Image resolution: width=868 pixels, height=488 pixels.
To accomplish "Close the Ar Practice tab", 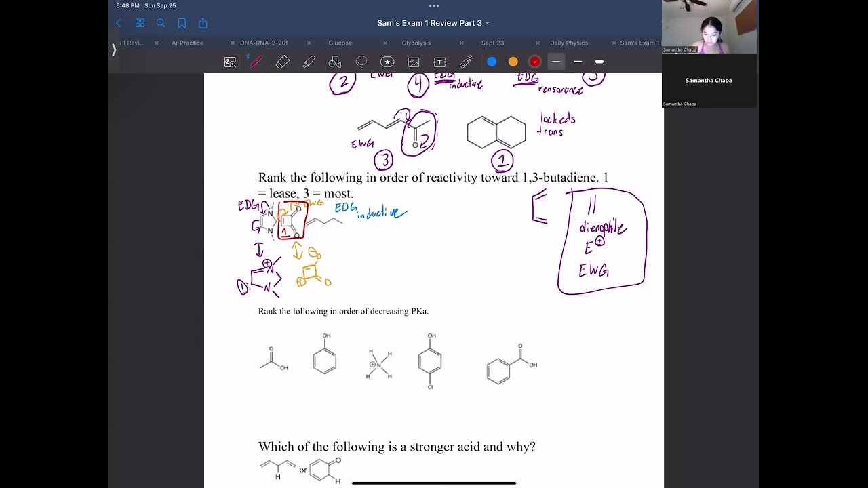I will (157, 43).
